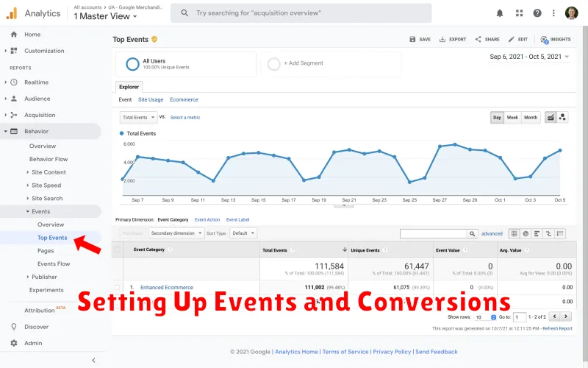Select the pie chart percentage view icon
The width and height of the screenshot is (588, 368).
click(526, 233)
